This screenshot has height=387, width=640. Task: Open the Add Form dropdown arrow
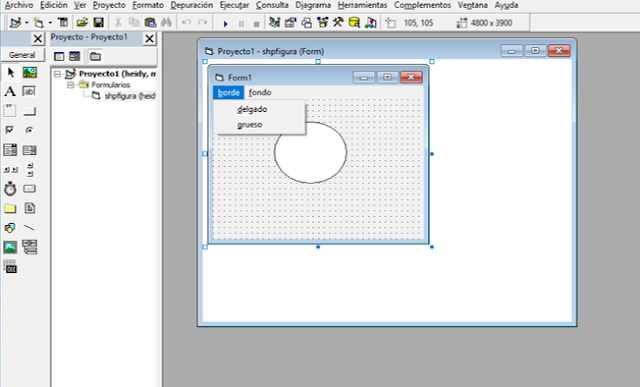point(50,23)
